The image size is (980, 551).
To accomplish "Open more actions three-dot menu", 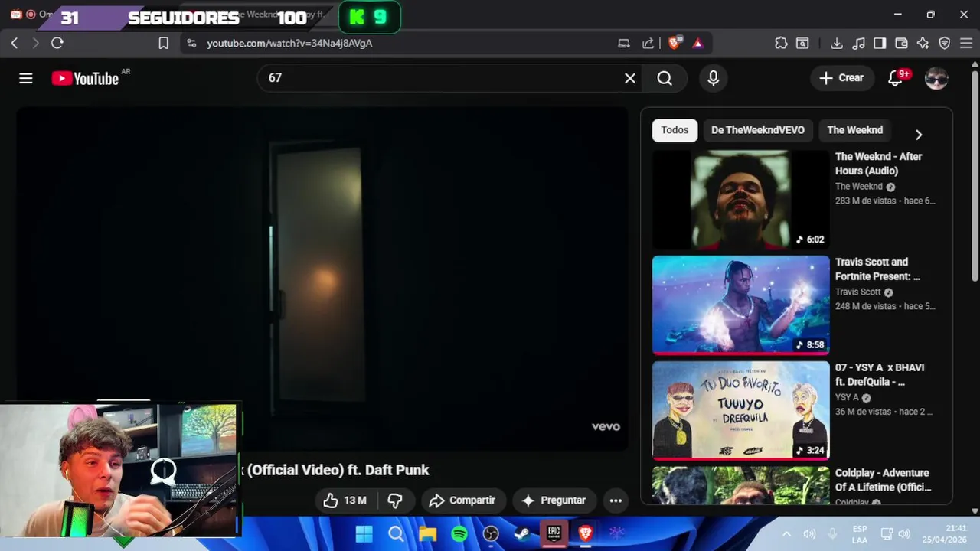I will (616, 500).
